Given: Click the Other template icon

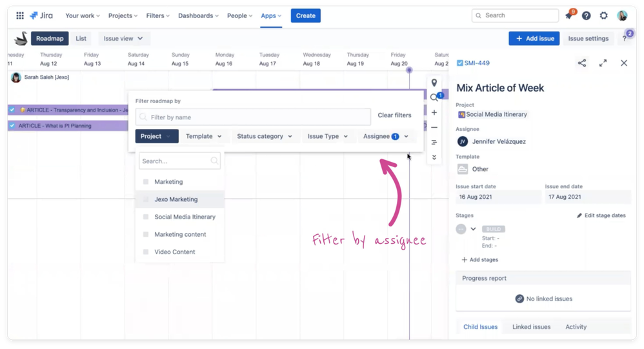Looking at the screenshot, I should (463, 169).
